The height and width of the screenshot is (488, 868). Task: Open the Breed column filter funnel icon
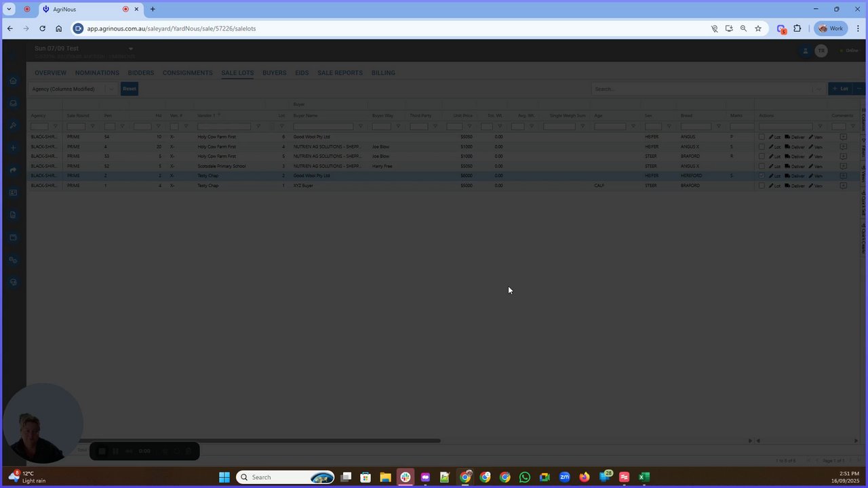pos(718,126)
